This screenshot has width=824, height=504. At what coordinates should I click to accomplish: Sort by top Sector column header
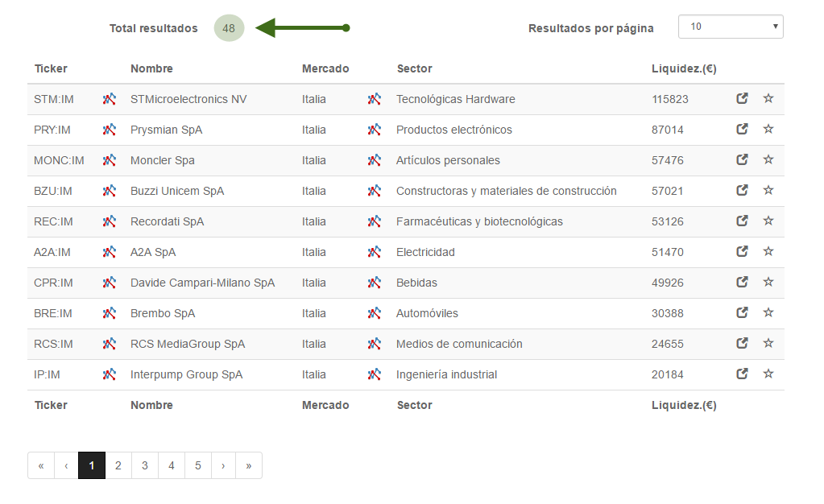pyautogui.click(x=415, y=69)
